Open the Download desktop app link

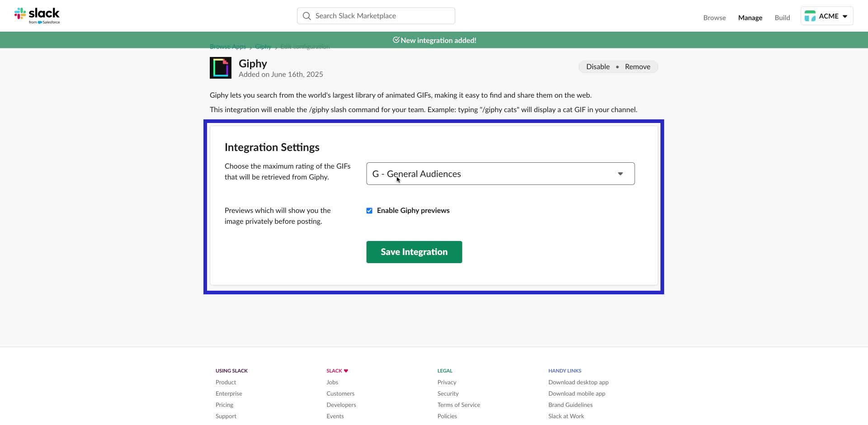[578, 382]
